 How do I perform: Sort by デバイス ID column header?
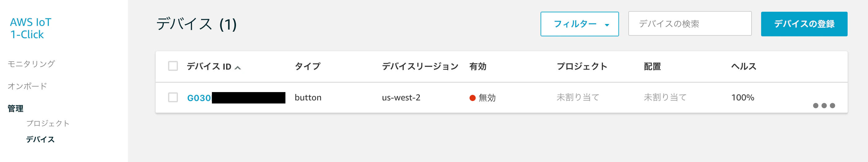209,67
